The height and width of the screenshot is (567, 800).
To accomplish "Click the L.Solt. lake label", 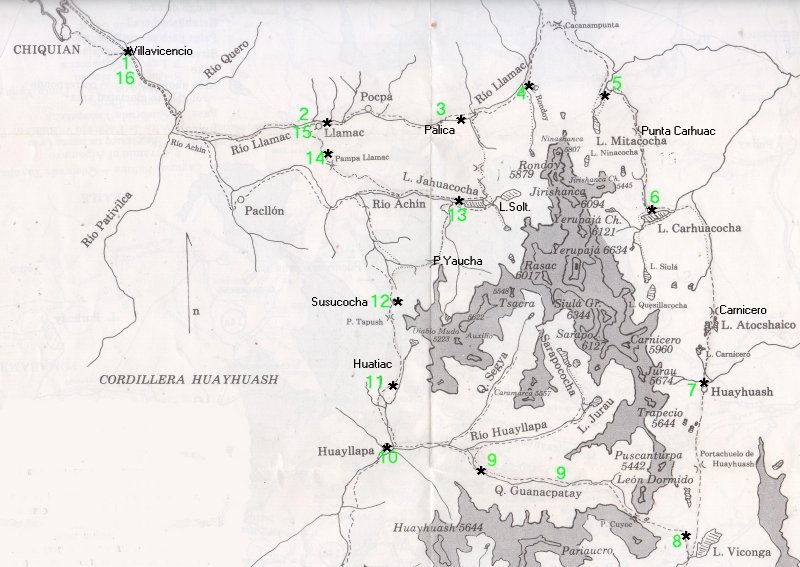I will tap(514, 206).
